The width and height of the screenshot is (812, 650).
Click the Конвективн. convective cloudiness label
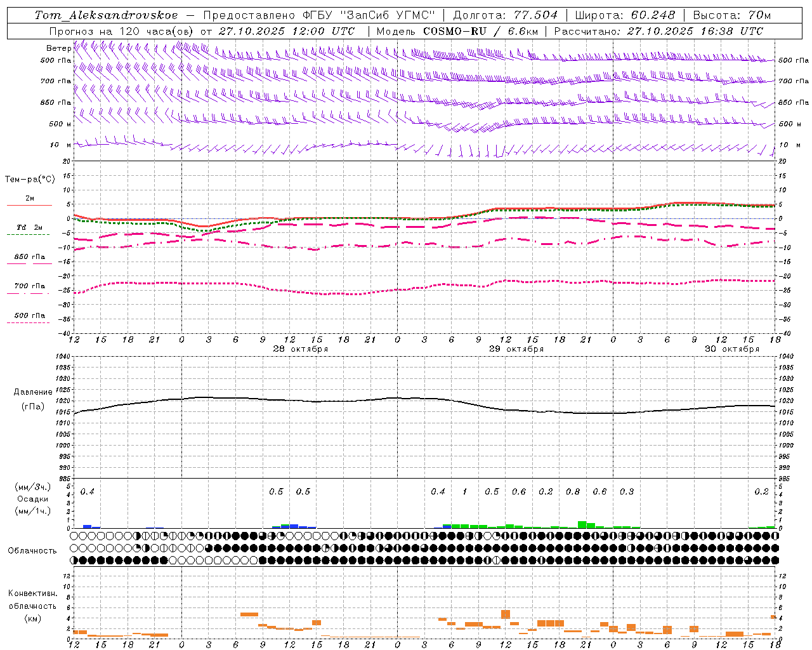point(32,594)
